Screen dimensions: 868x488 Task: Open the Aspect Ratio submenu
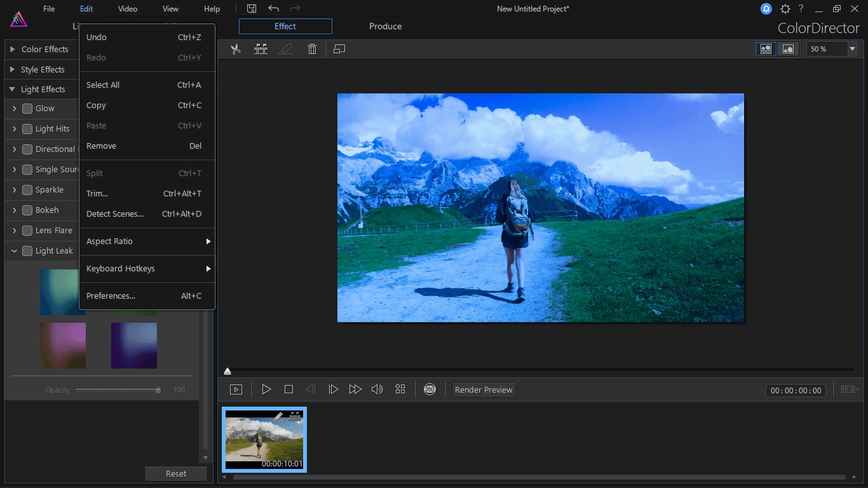click(147, 241)
